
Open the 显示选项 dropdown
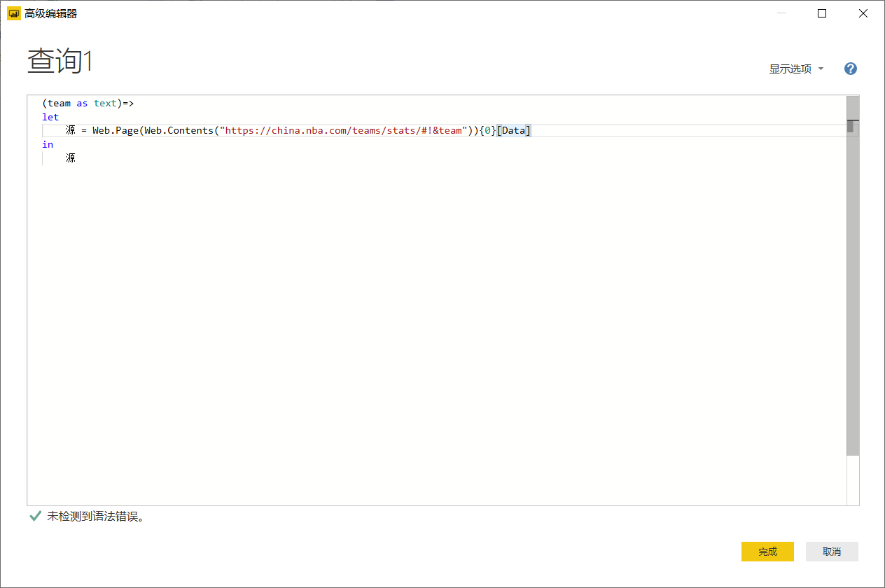[796, 69]
